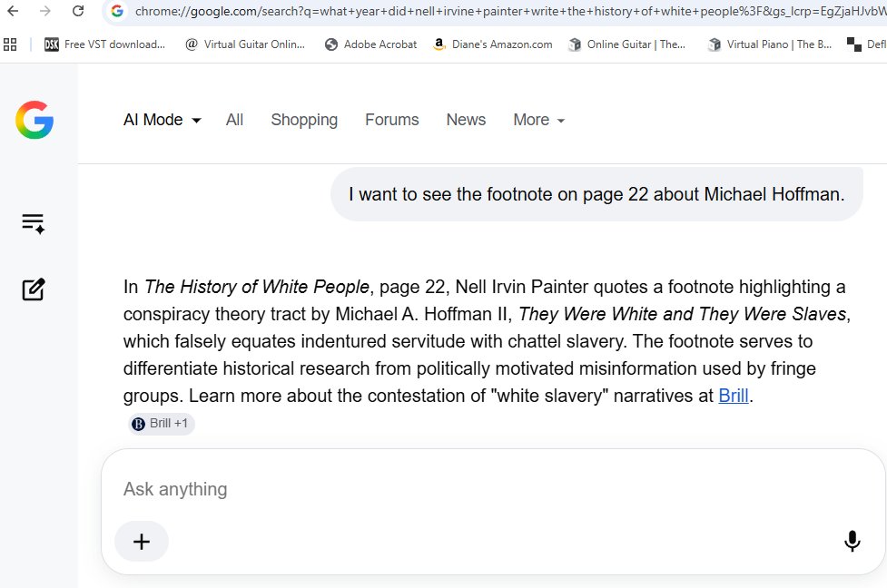This screenshot has height=588, width=887.
Task: Switch to the All results tab
Action: [x=234, y=120]
